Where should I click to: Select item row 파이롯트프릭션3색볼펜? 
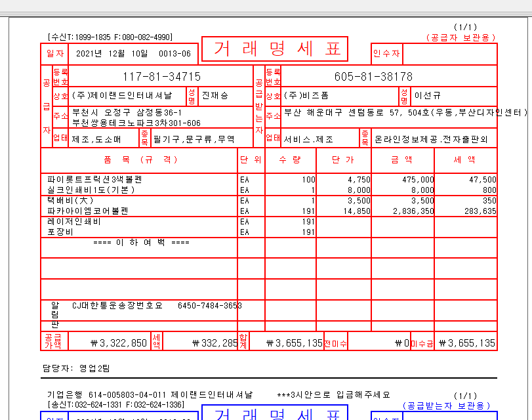coord(94,179)
